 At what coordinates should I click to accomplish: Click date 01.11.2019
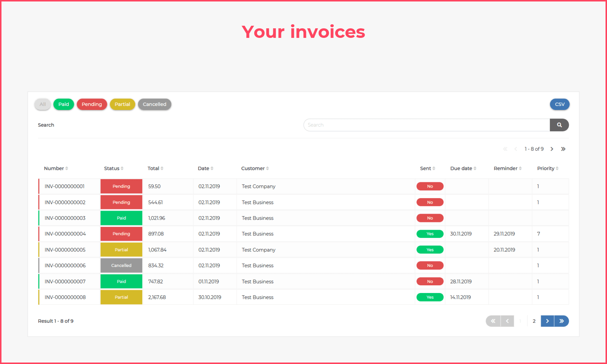pos(209,282)
